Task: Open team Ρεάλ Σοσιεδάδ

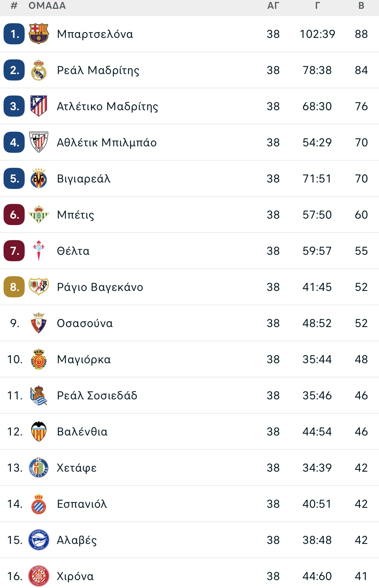Action: tap(97, 396)
